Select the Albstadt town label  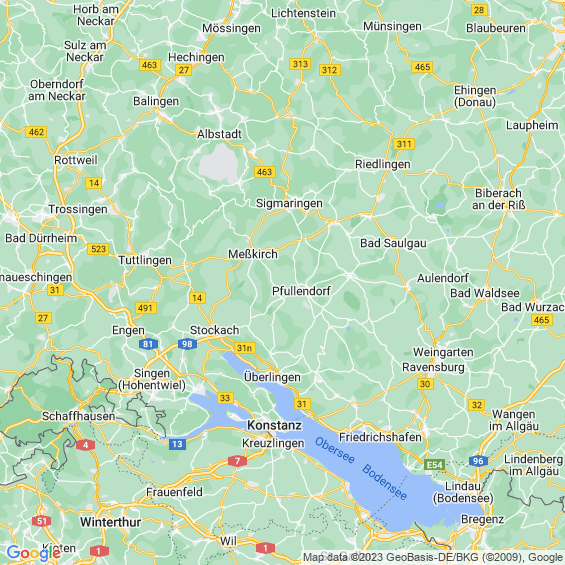(x=219, y=134)
